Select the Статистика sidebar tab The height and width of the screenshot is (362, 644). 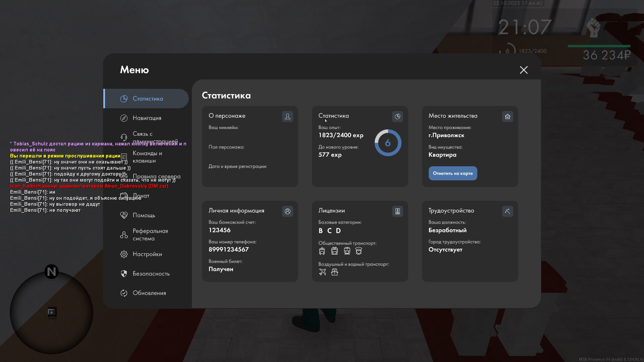click(x=148, y=99)
